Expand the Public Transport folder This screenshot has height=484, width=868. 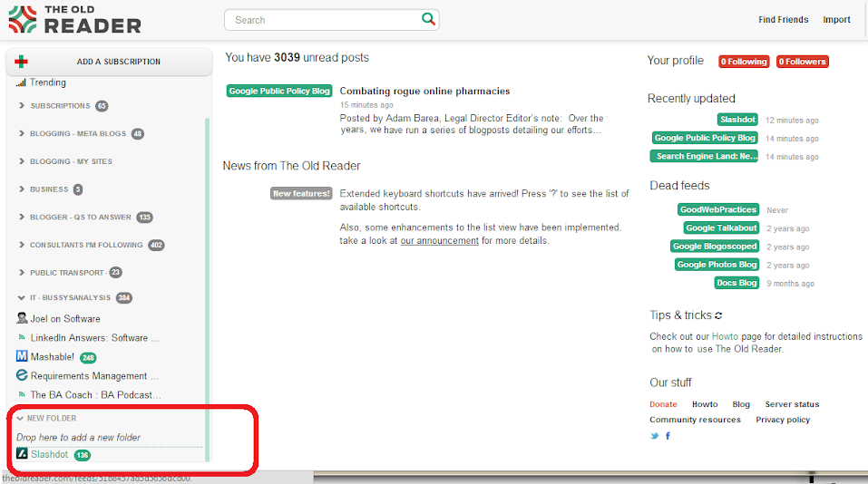pos(22,272)
